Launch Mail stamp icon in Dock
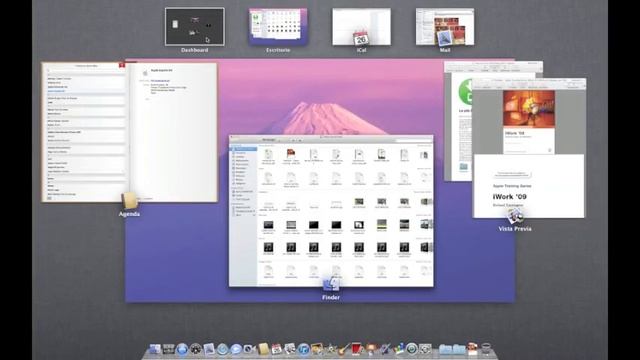 pos(209,349)
